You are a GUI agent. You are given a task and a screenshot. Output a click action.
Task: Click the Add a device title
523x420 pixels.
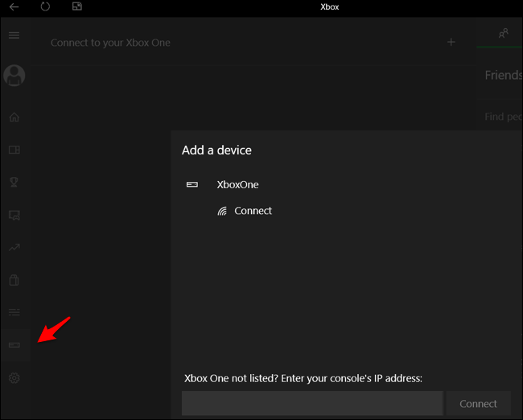[x=216, y=150]
